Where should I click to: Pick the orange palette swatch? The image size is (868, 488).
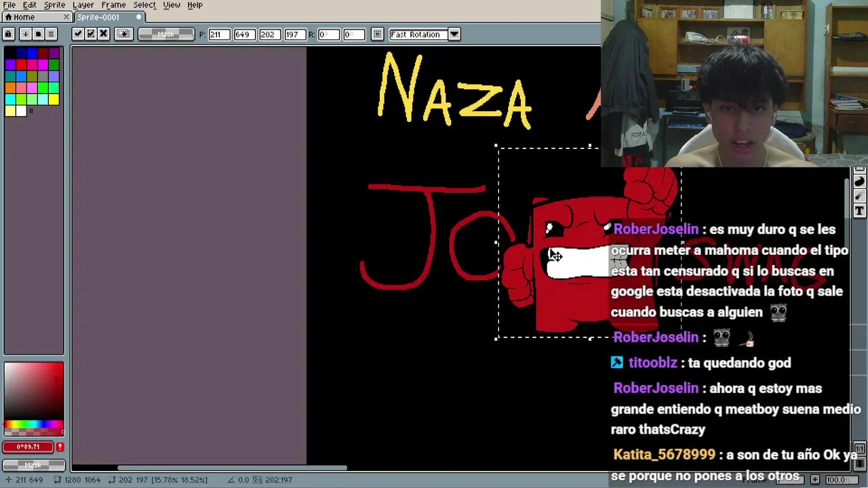click(10, 88)
